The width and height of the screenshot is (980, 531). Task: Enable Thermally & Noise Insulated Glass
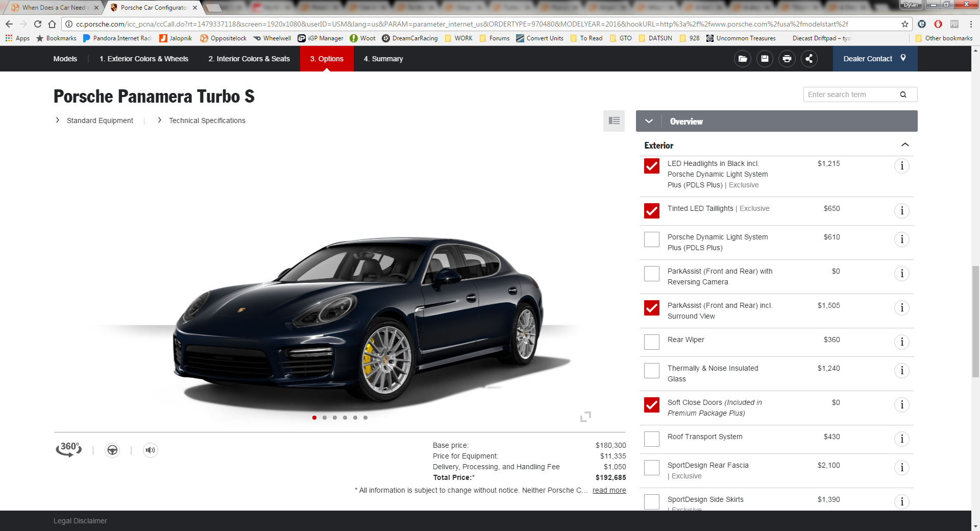point(652,371)
